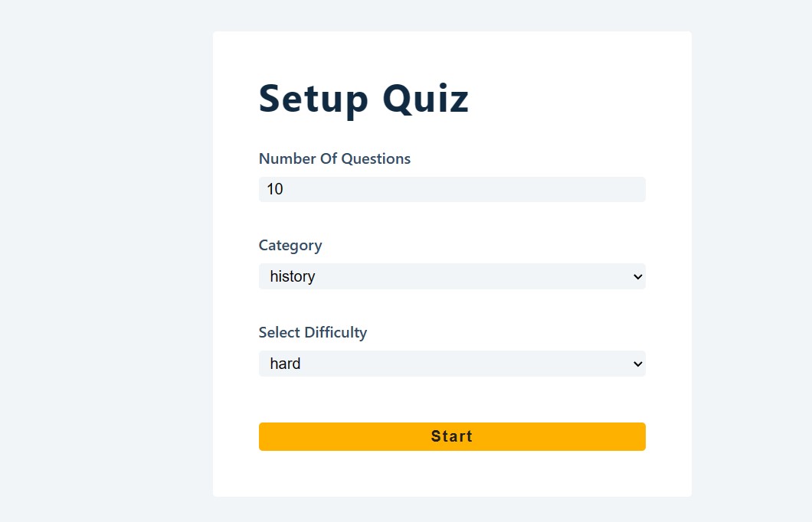Click the chevron arrow on the difficulty select
812x522 pixels.
click(637, 364)
